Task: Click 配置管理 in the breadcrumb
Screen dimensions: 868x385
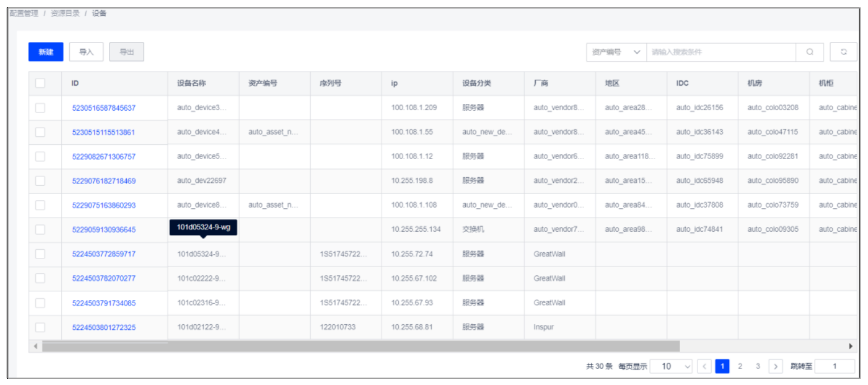Action: point(24,13)
